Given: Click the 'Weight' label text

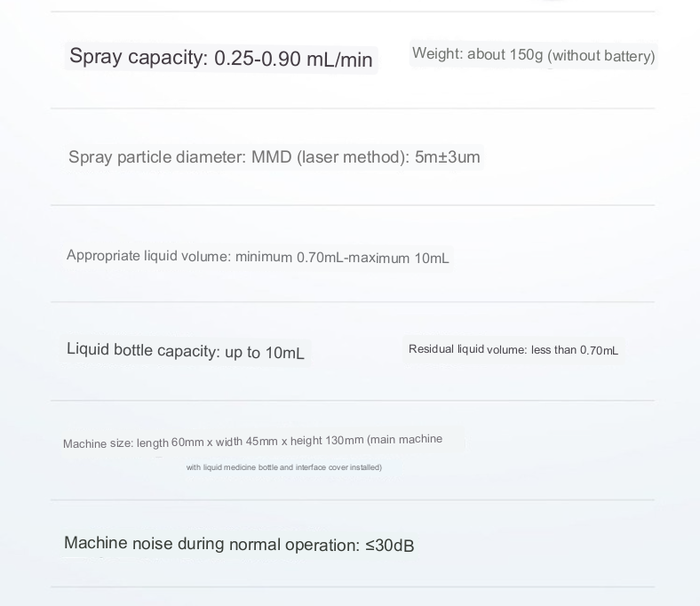Looking at the screenshot, I should [x=437, y=54].
